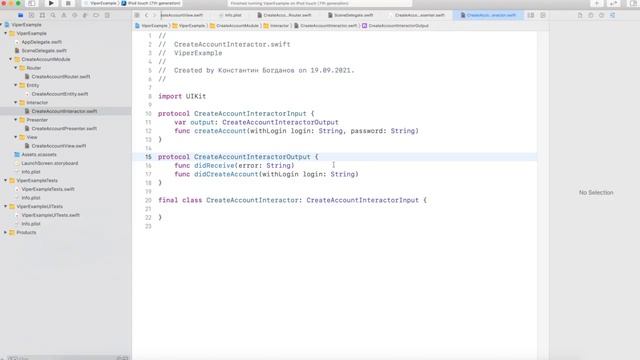
Task: Choose the iPod touch run destination
Action: 151,3
